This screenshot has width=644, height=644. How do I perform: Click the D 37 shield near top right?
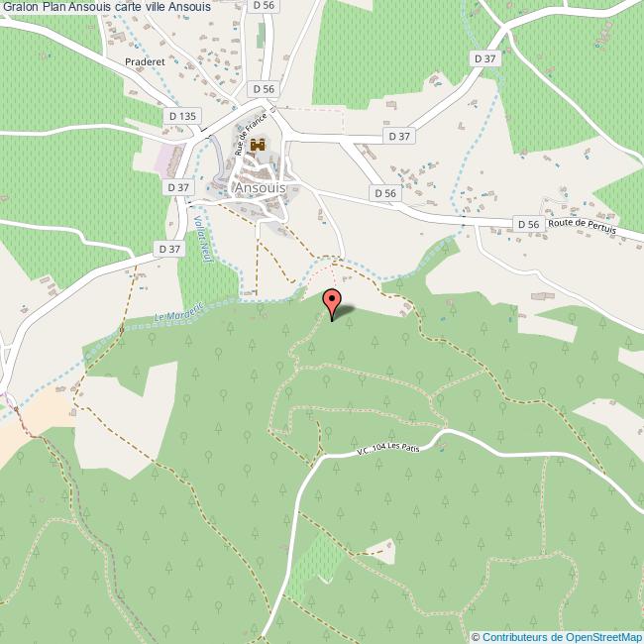pos(485,58)
